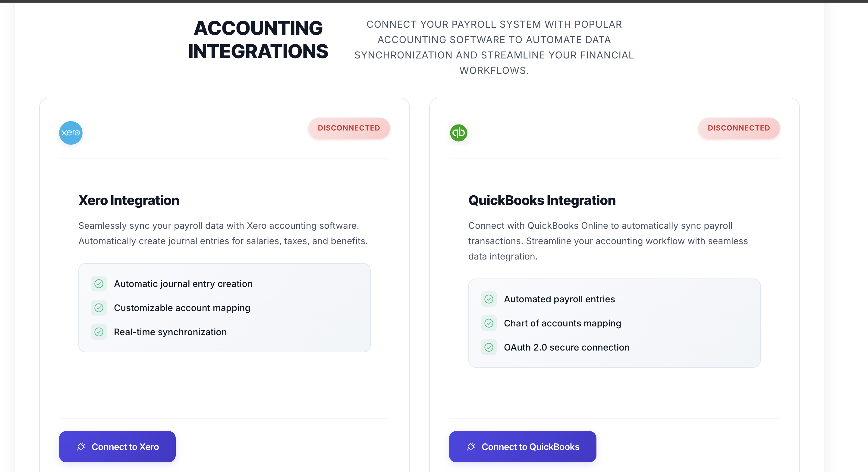868x472 pixels.
Task: Click check icon beside Real-time synchronization
Action: 99,332
